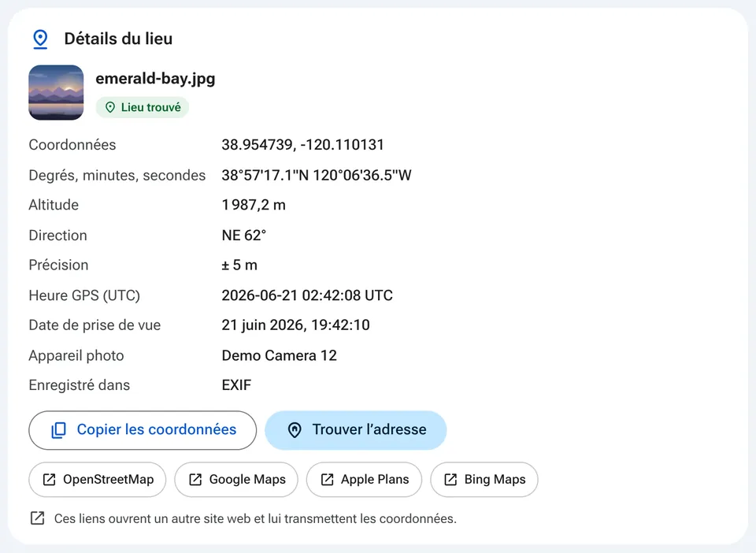The height and width of the screenshot is (553, 756).
Task: Click the EXIF value next to Enregistré dans
Action: pyautogui.click(x=236, y=385)
